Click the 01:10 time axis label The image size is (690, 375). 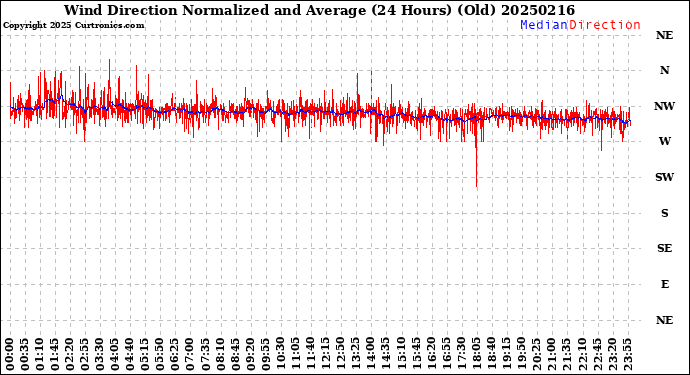pyautogui.click(x=40, y=354)
